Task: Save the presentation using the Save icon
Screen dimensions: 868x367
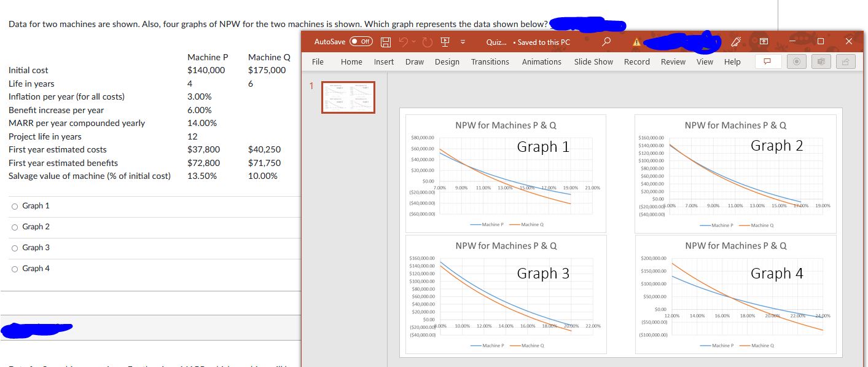Action: (x=386, y=42)
